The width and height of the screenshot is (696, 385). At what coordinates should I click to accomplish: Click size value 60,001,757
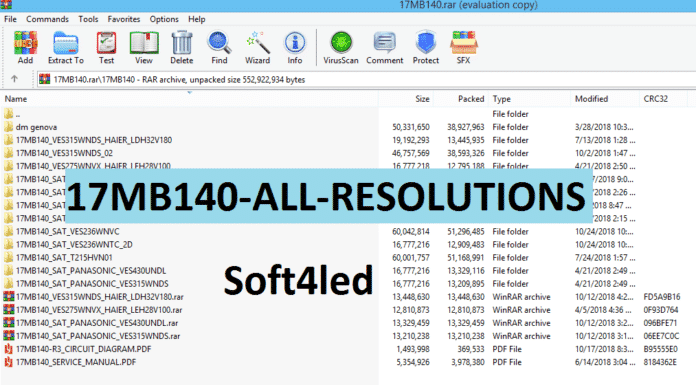[x=411, y=258]
